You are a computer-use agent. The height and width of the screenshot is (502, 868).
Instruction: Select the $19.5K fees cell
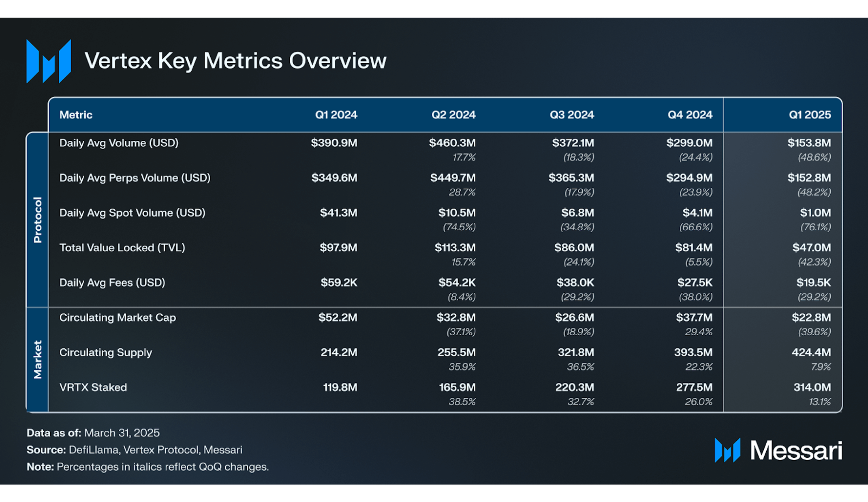(x=814, y=282)
